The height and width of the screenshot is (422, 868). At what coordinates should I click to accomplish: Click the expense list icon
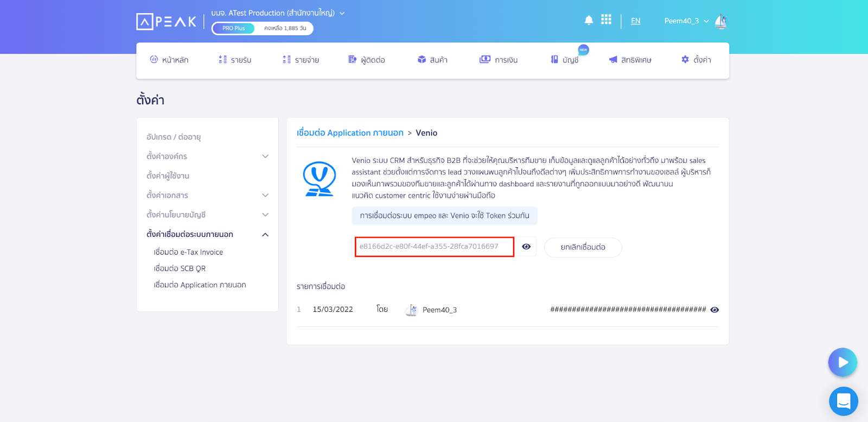286,59
